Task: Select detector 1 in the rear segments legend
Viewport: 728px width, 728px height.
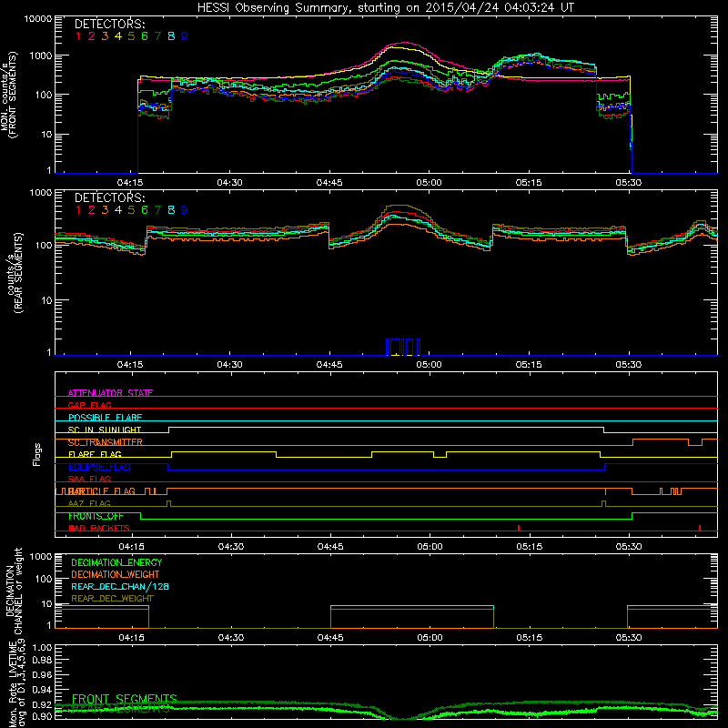Action: click(x=78, y=210)
